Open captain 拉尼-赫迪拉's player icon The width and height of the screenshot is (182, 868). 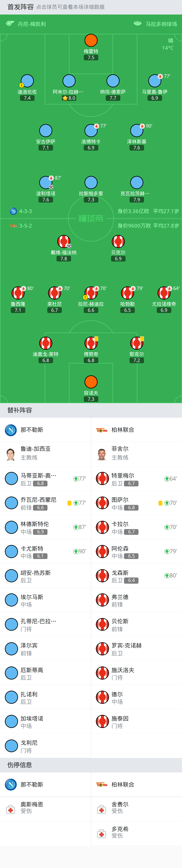point(91,293)
